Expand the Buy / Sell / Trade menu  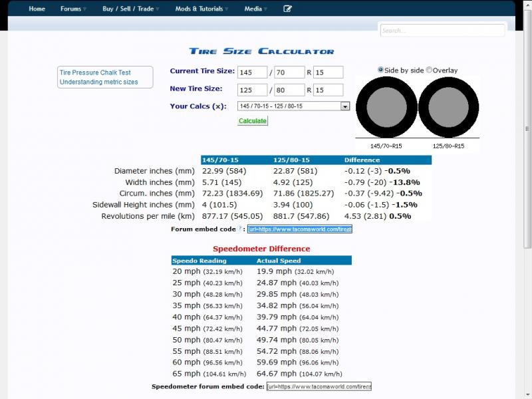coord(130,9)
